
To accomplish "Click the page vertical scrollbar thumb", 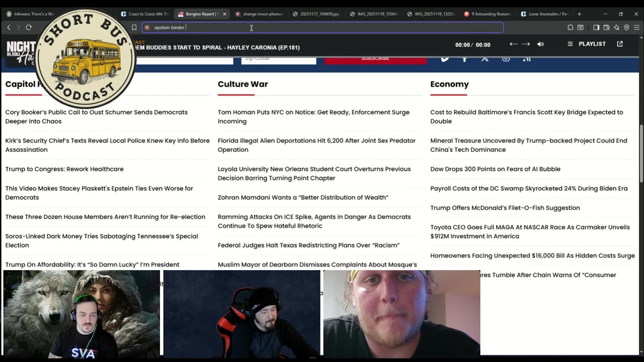I will 641,153.
